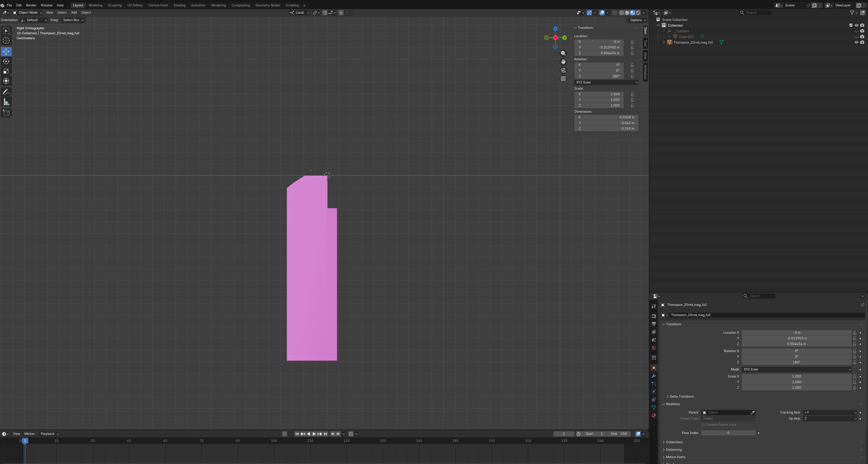Toggle Collection exclude checkbox in outliner
The height and width of the screenshot is (464, 868).
click(x=851, y=25)
